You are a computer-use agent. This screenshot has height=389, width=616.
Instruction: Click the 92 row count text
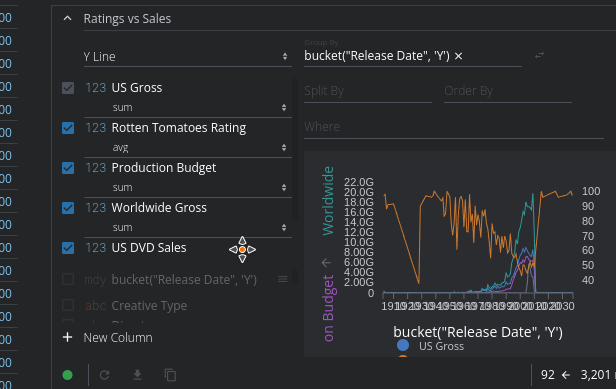tap(548, 375)
